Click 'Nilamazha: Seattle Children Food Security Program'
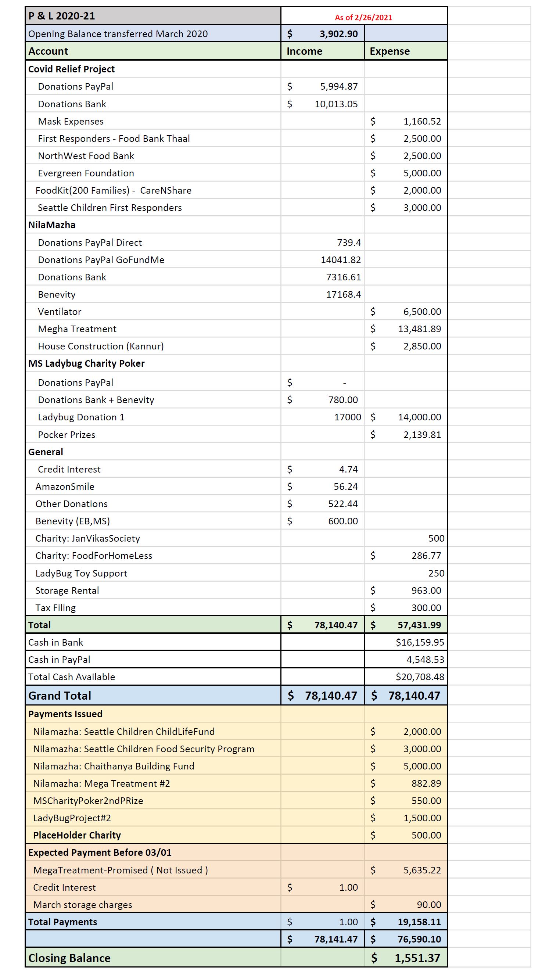This screenshot has height=980, width=542. 153,749
